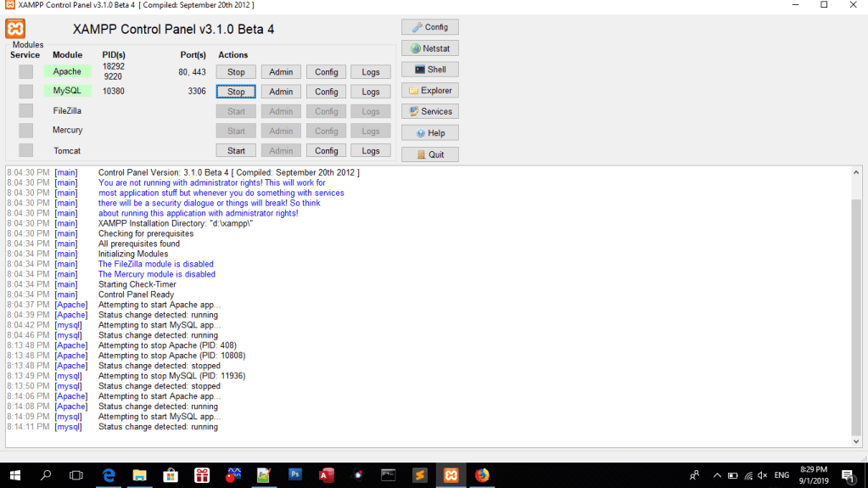Image resolution: width=868 pixels, height=488 pixels.
Task: Open Firefox from the taskbar
Action: point(483,475)
